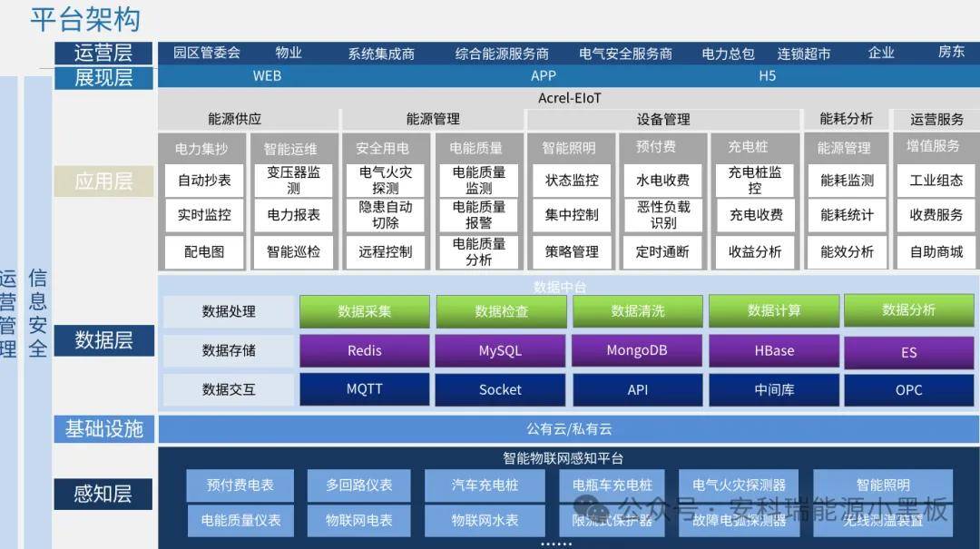Select the 设备管理 group header
980x549 pixels.
pyautogui.click(x=663, y=119)
